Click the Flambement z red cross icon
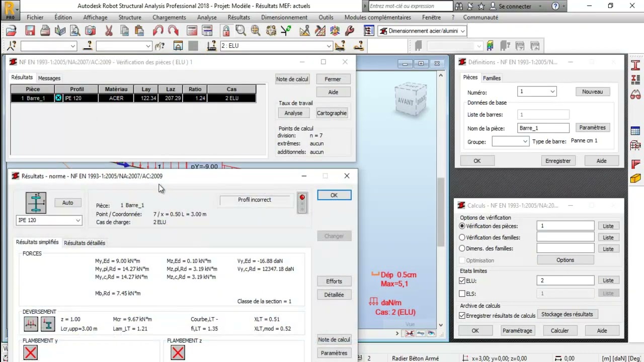644x362 pixels. (178, 352)
